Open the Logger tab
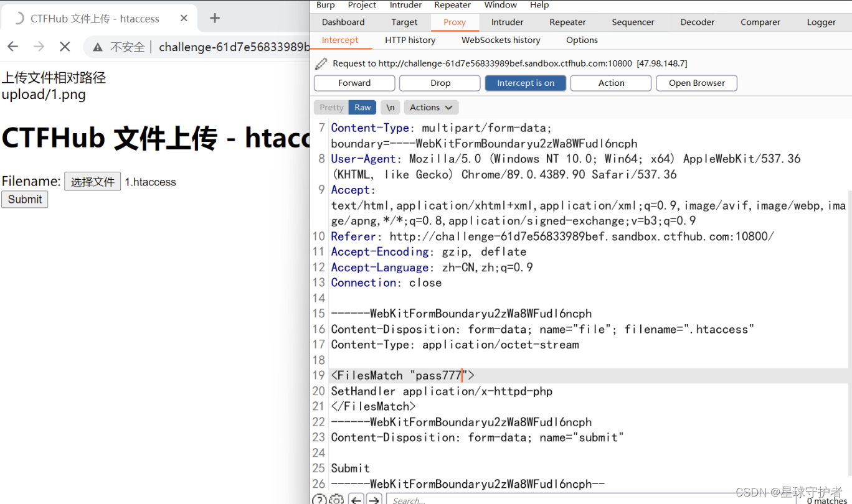This screenshot has width=852, height=504. point(821,22)
